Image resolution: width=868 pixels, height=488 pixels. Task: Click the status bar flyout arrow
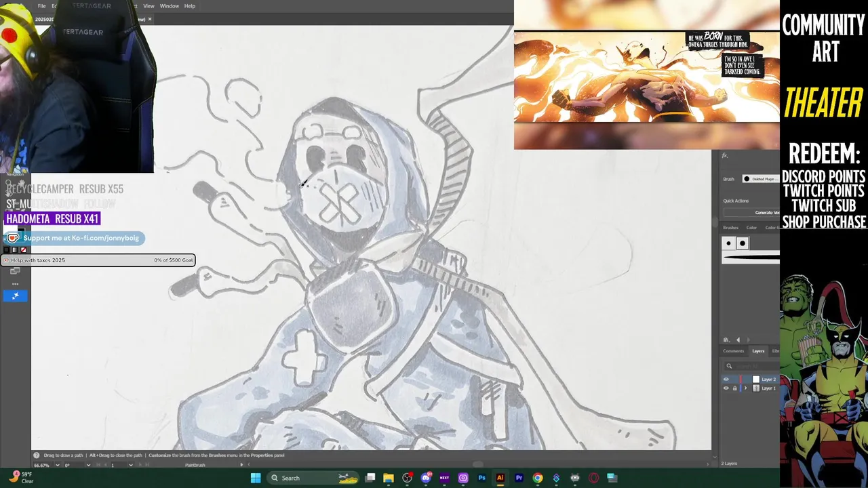(241, 465)
